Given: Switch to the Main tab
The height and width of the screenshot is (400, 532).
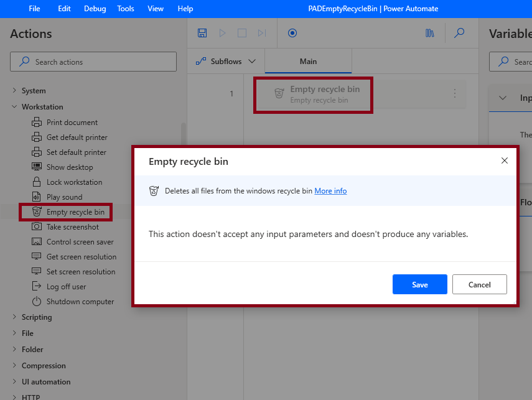Looking at the screenshot, I should coord(308,62).
